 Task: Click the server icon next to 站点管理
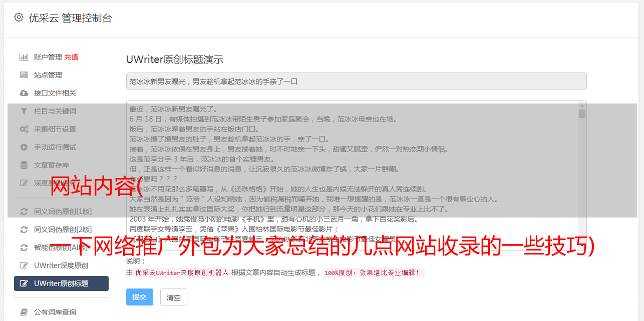(x=24, y=75)
